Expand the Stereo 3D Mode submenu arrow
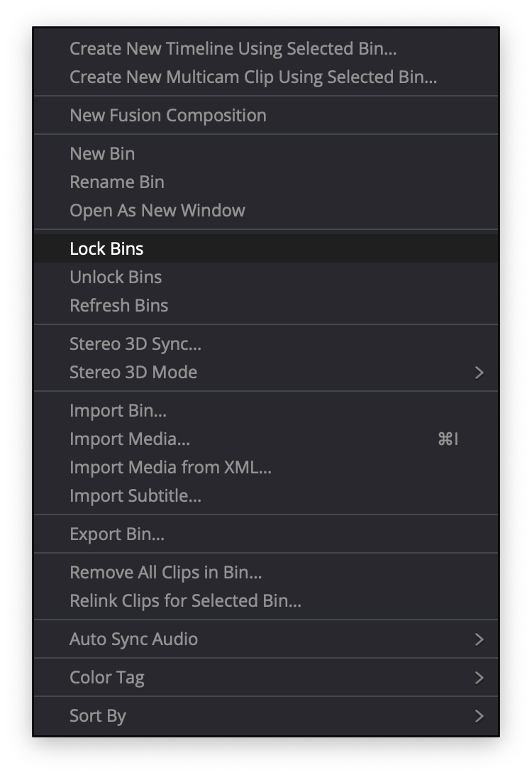This screenshot has width=532, height=775. pyautogui.click(x=479, y=373)
